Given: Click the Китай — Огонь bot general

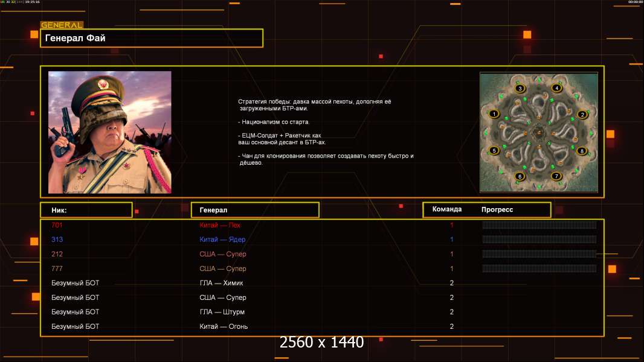Looking at the screenshot, I should coord(224,326).
